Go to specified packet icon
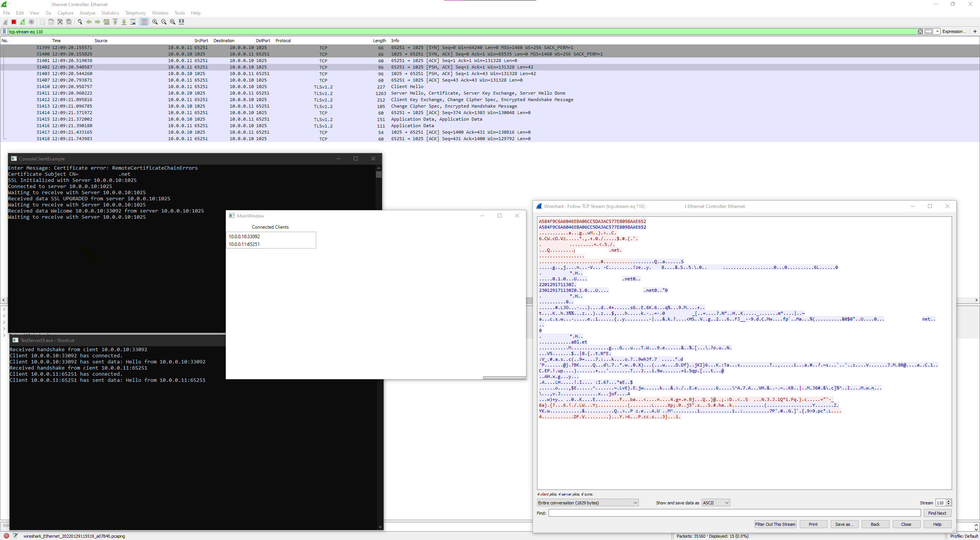This screenshot has height=540, width=980. click(x=106, y=22)
